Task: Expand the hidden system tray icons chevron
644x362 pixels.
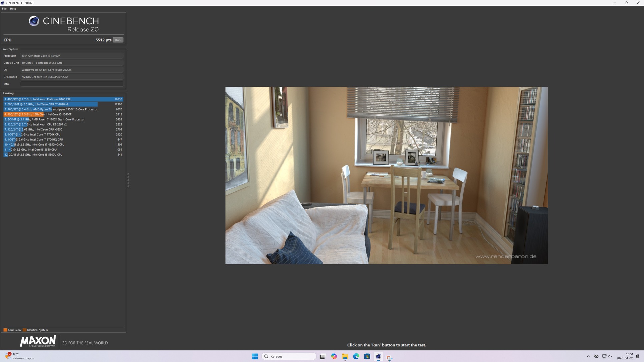Action: pos(588,356)
